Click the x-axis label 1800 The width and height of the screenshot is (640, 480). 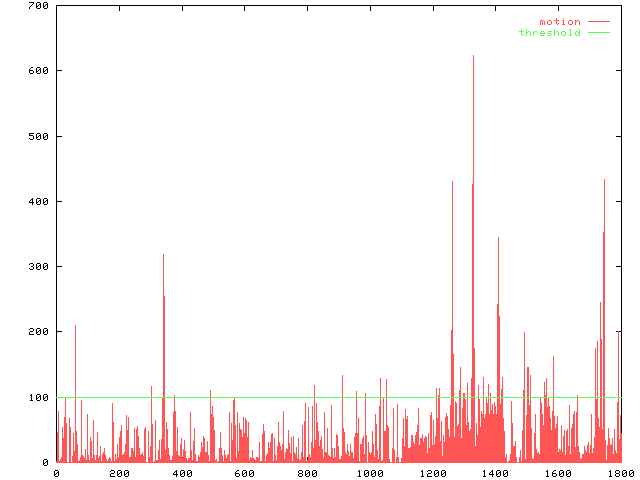[x=620, y=474]
